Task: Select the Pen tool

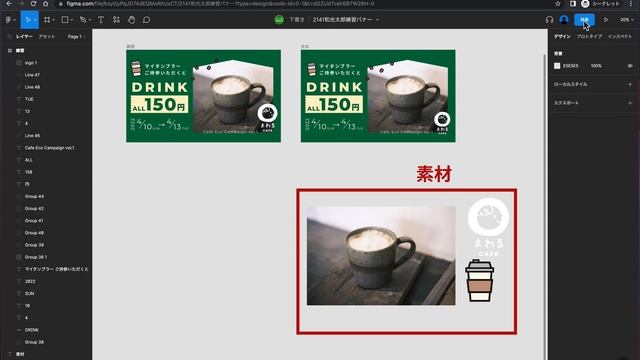Action: click(83, 20)
